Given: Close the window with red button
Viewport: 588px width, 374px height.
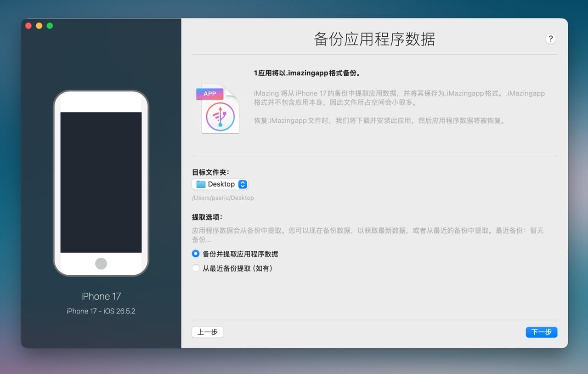Looking at the screenshot, I should click(28, 26).
